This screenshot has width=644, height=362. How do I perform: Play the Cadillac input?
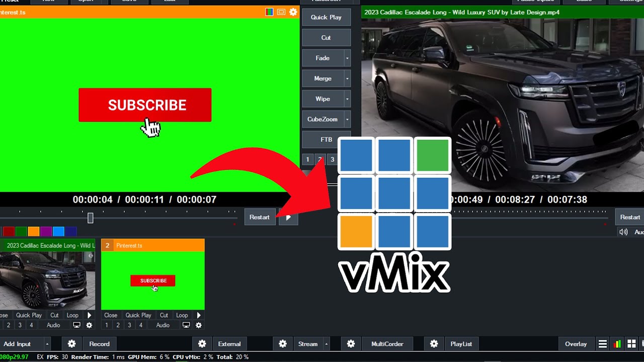pyautogui.click(x=89, y=315)
